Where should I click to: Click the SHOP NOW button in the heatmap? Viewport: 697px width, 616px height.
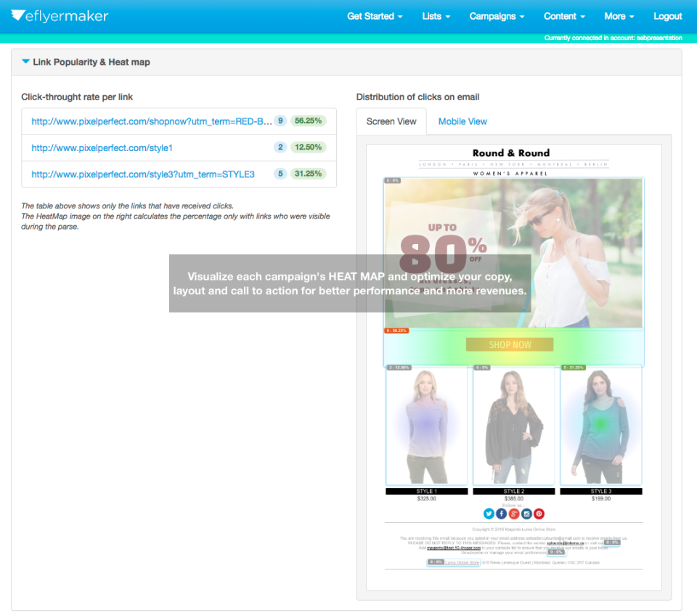click(508, 344)
